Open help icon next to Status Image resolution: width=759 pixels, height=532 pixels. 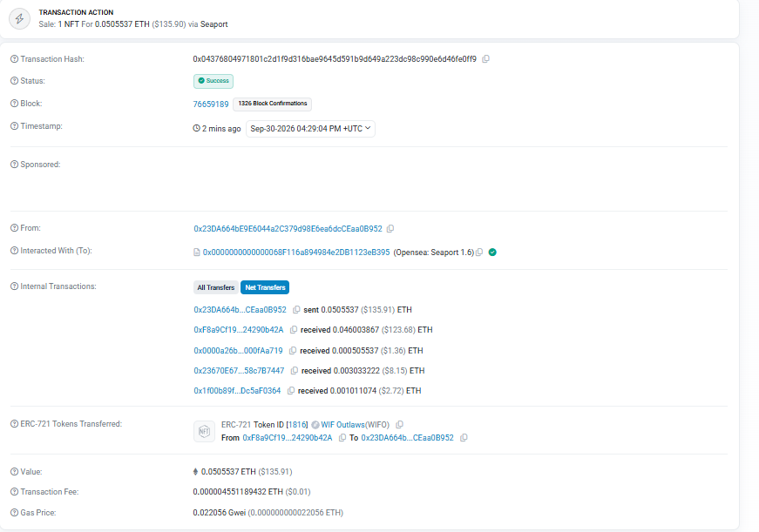15,81
